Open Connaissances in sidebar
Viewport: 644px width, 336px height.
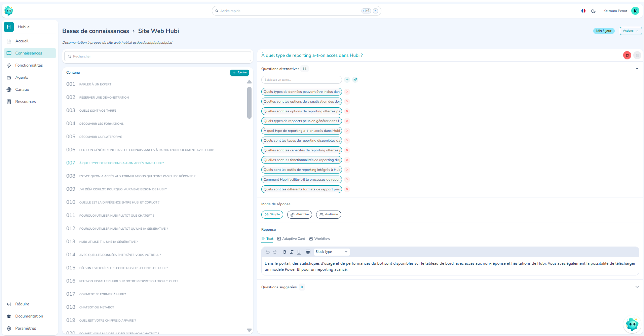tap(30, 53)
